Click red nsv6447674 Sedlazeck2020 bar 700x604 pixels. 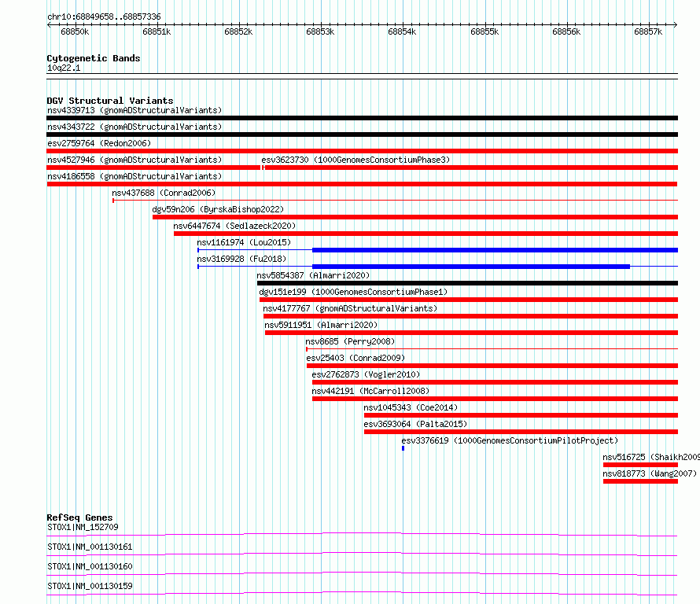[426, 234]
